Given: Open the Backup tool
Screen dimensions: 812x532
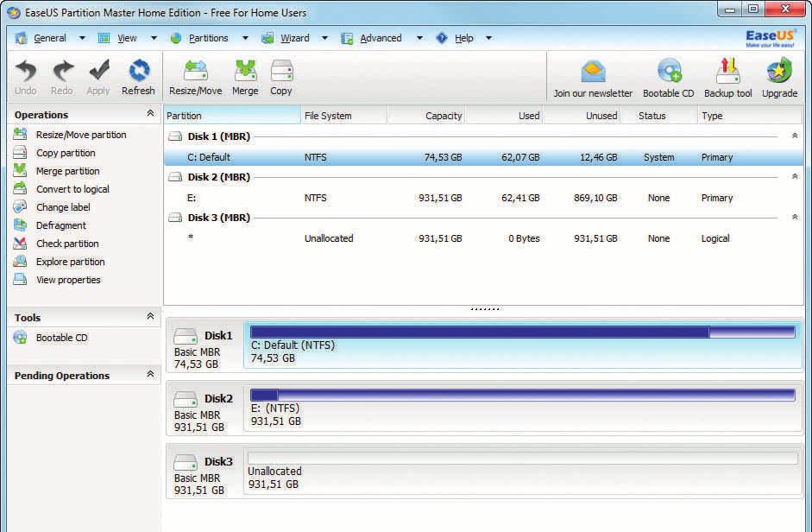Looking at the screenshot, I should [727, 71].
